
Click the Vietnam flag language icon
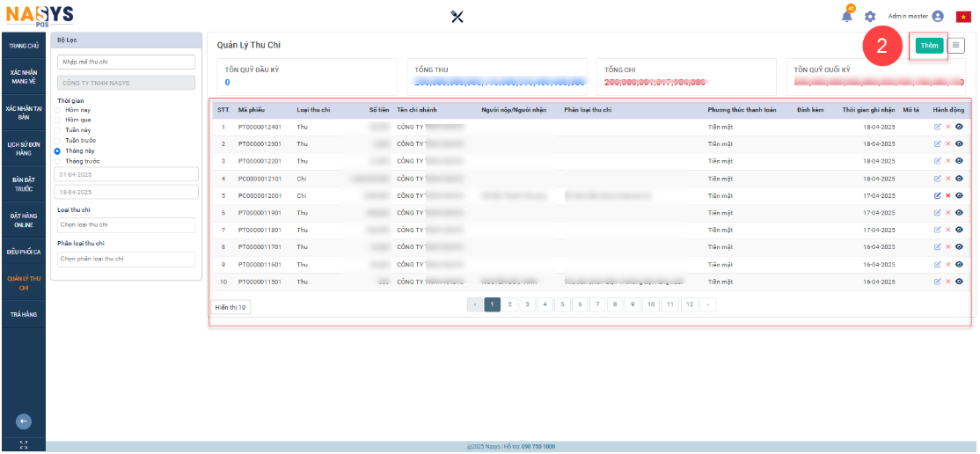point(963,17)
